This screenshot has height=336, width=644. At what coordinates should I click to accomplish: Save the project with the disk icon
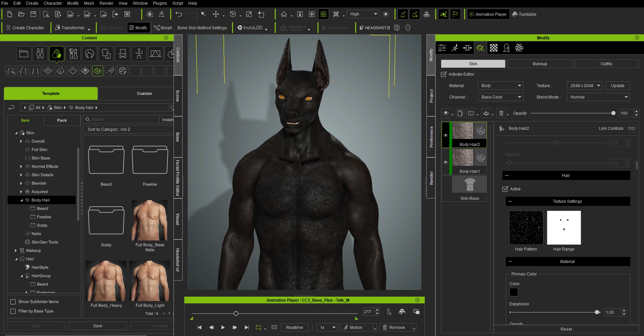pyautogui.click(x=33, y=14)
